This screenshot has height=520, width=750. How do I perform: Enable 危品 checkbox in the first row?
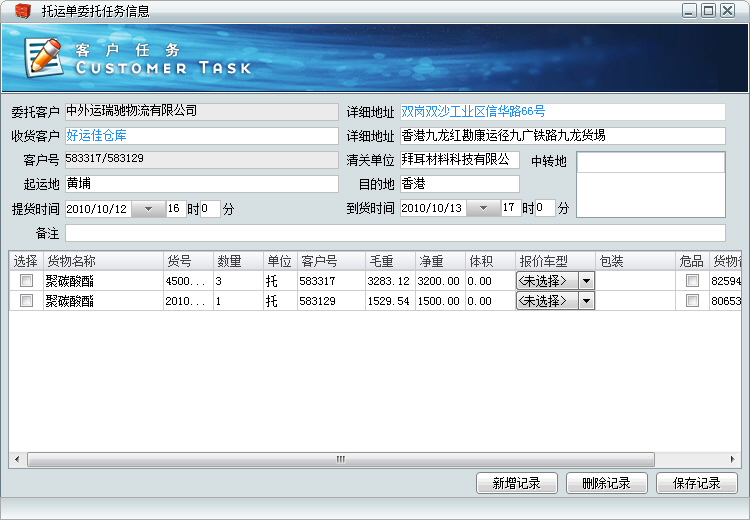(x=692, y=281)
